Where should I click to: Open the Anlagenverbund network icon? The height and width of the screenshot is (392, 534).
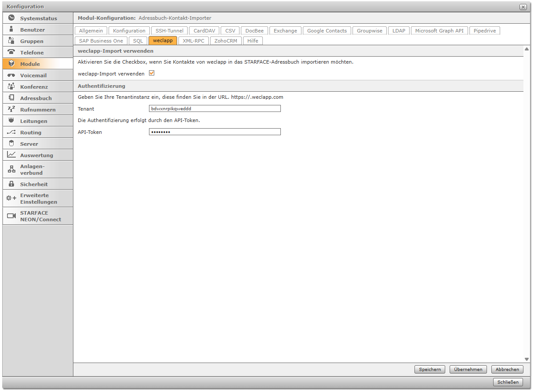[x=11, y=169]
